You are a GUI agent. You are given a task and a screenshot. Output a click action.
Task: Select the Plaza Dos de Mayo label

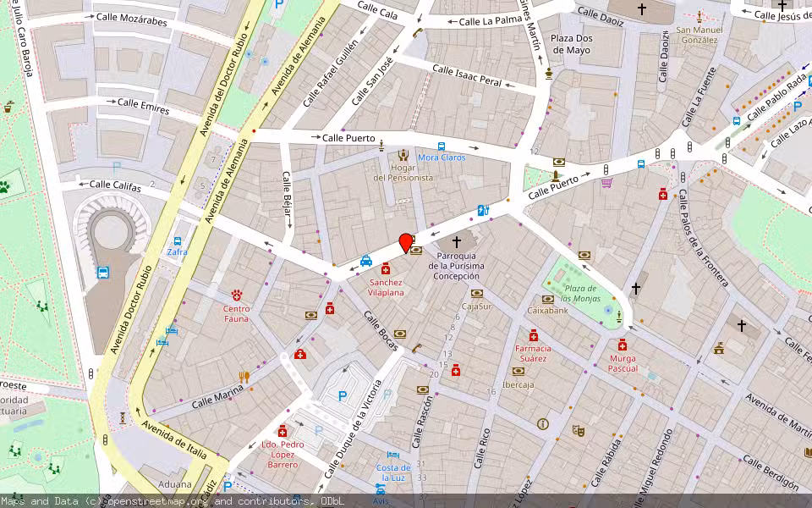click(572, 44)
